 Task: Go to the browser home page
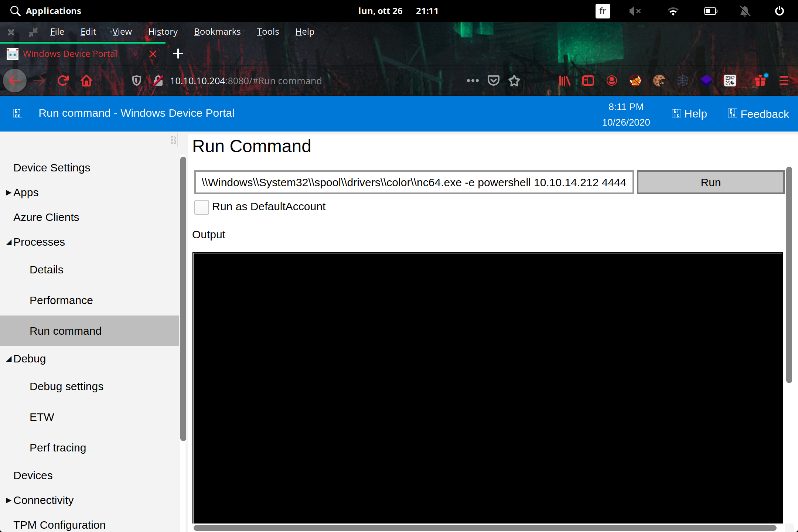pyautogui.click(x=86, y=81)
